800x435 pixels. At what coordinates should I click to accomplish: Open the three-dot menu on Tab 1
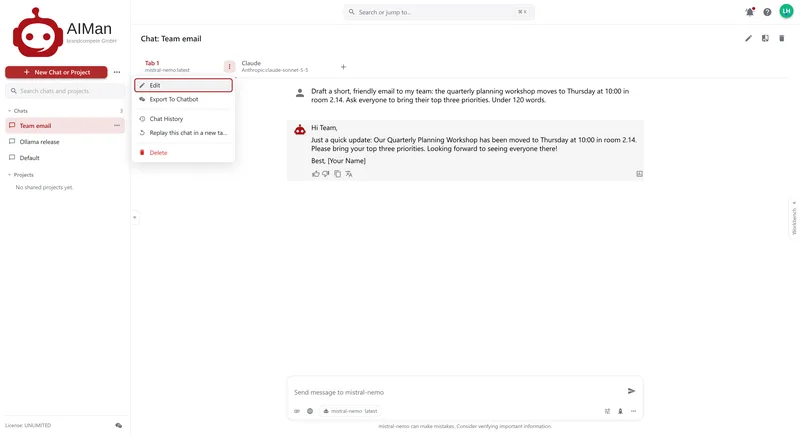click(229, 66)
